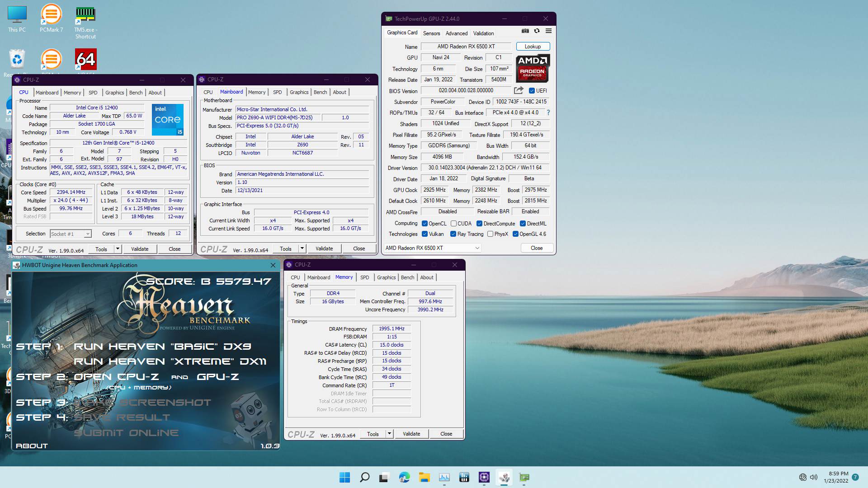Click the AMD Radeon Graphics logo
This screenshot has width=868, height=488.
point(533,69)
